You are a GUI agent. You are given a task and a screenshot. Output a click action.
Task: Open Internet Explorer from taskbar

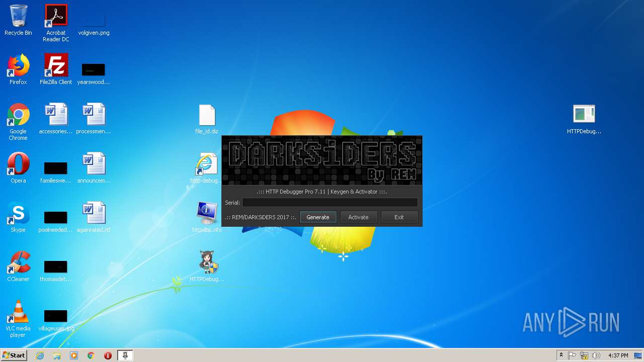(x=40, y=355)
